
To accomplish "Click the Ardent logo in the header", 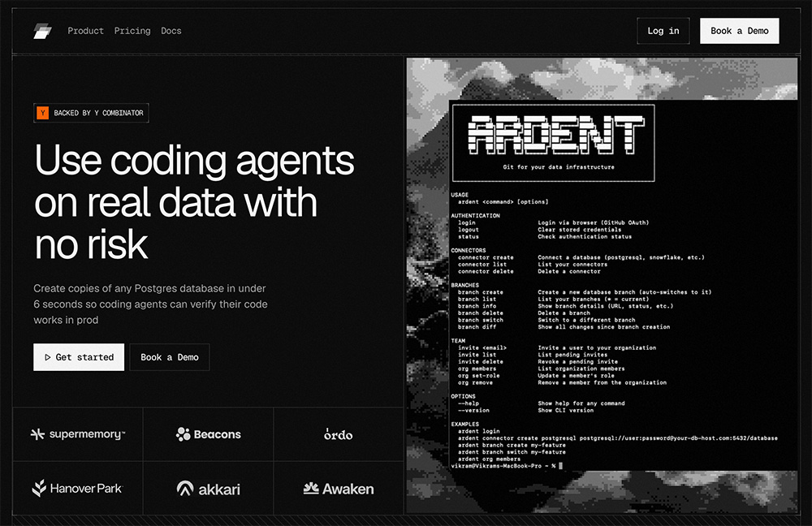I will [x=42, y=31].
